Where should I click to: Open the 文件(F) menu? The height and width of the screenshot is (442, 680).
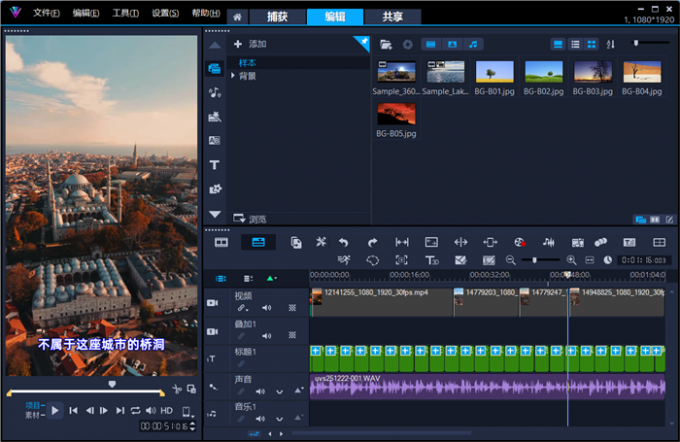(x=46, y=13)
